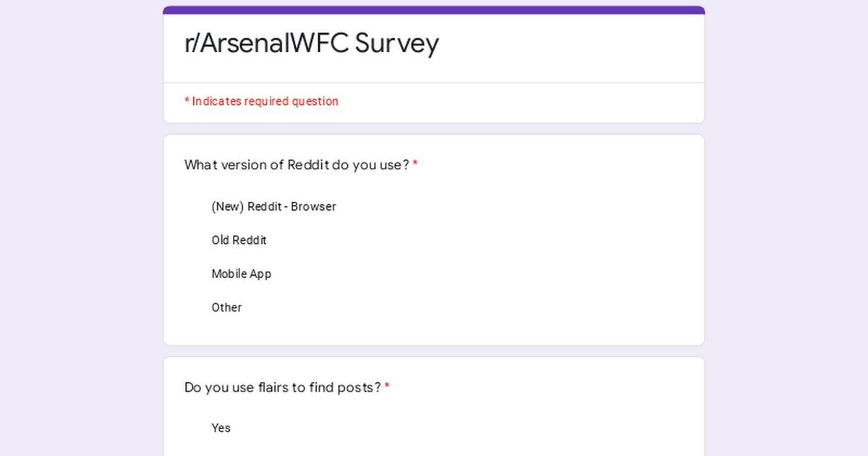Click the red asterisk after the flairs question

click(x=387, y=387)
